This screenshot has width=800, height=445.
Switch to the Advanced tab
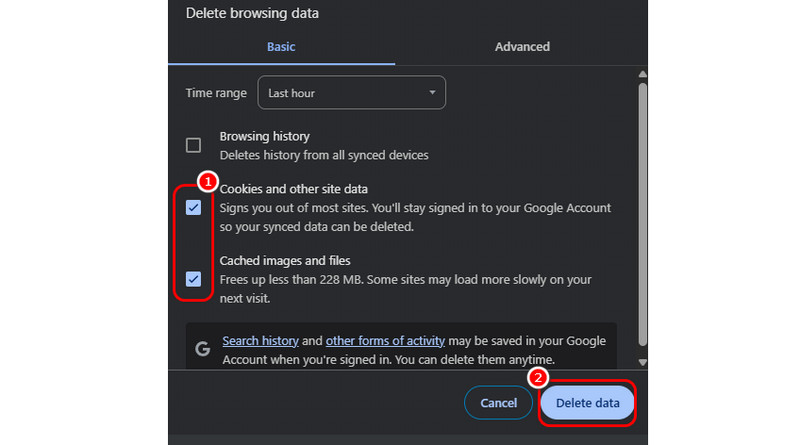click(522, 47)
